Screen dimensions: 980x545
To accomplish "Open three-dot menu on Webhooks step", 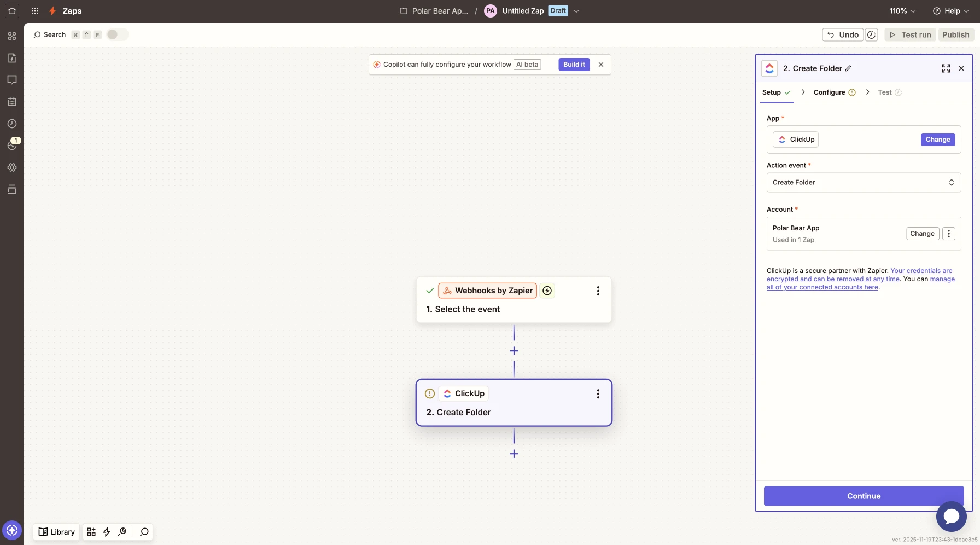I will [x=598, y=291].
